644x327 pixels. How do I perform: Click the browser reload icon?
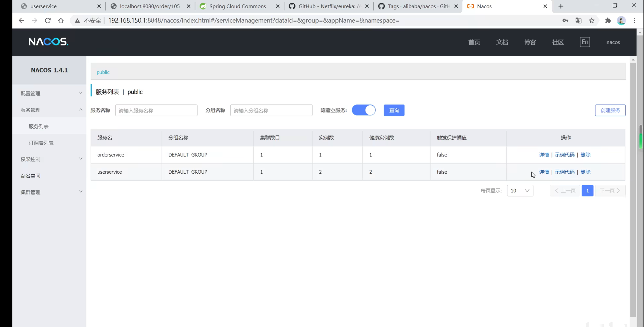click(48, 20)
